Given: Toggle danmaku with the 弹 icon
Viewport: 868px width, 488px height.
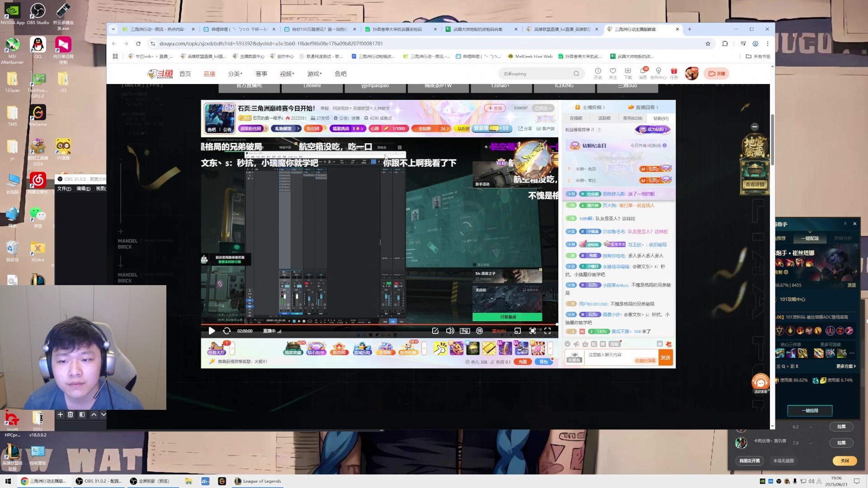Looking at the screenshot, I should [x=480, y=331].
